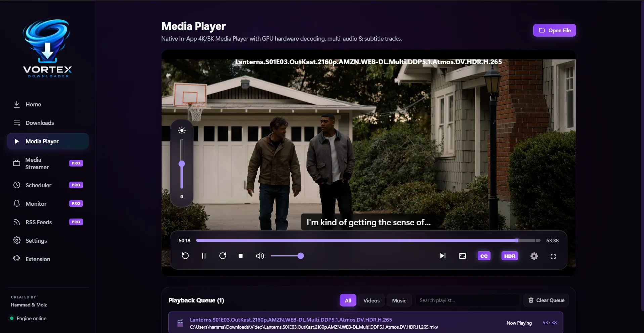Click the Open File button

tap(554, 30)
